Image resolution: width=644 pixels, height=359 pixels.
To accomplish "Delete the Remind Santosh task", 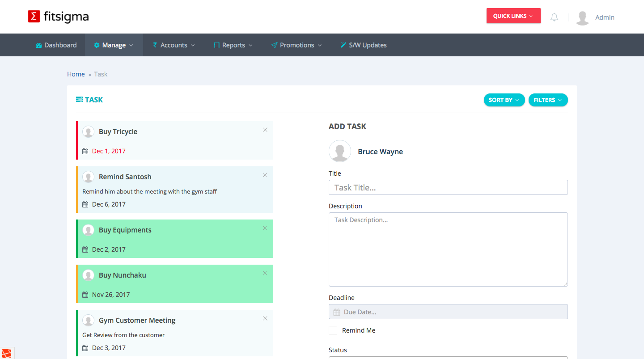I will click(x=265, y=175).
